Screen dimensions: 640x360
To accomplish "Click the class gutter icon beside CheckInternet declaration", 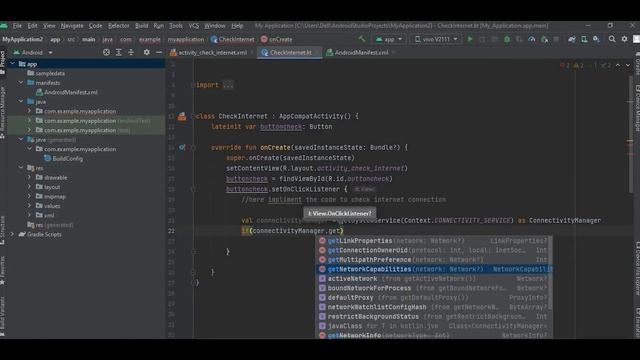I will [182, 116].
